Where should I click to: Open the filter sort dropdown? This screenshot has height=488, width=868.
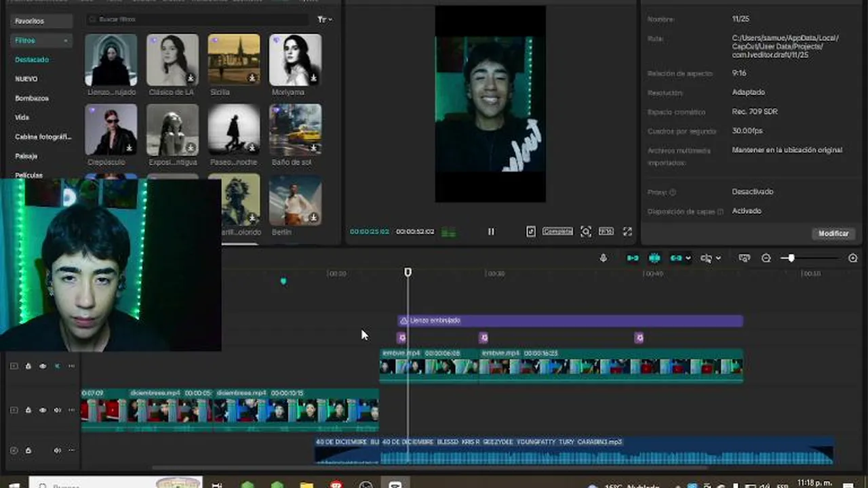[325, 20]
